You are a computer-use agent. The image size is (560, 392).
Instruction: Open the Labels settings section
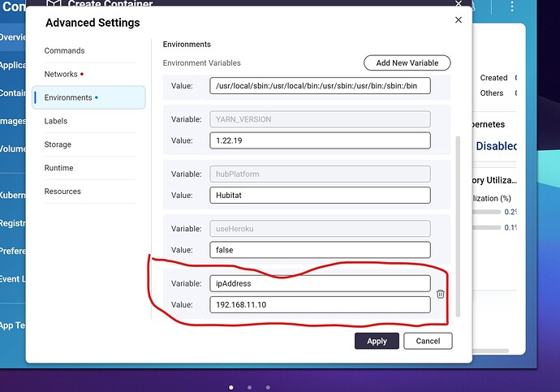(56, 121)
